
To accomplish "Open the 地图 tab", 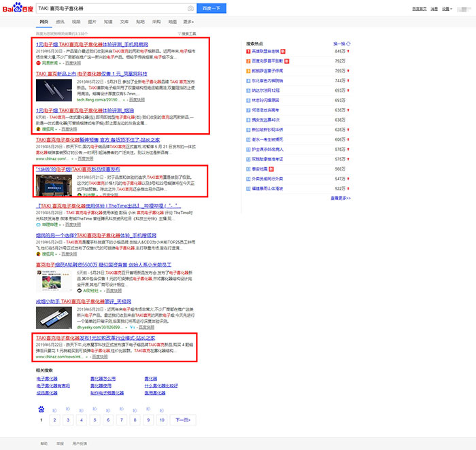I will point(173,22).
